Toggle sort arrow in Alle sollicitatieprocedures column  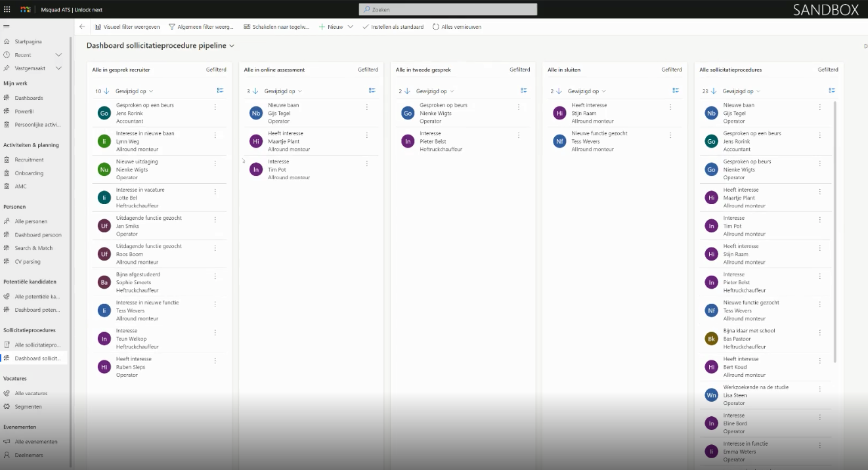[714, 91]
